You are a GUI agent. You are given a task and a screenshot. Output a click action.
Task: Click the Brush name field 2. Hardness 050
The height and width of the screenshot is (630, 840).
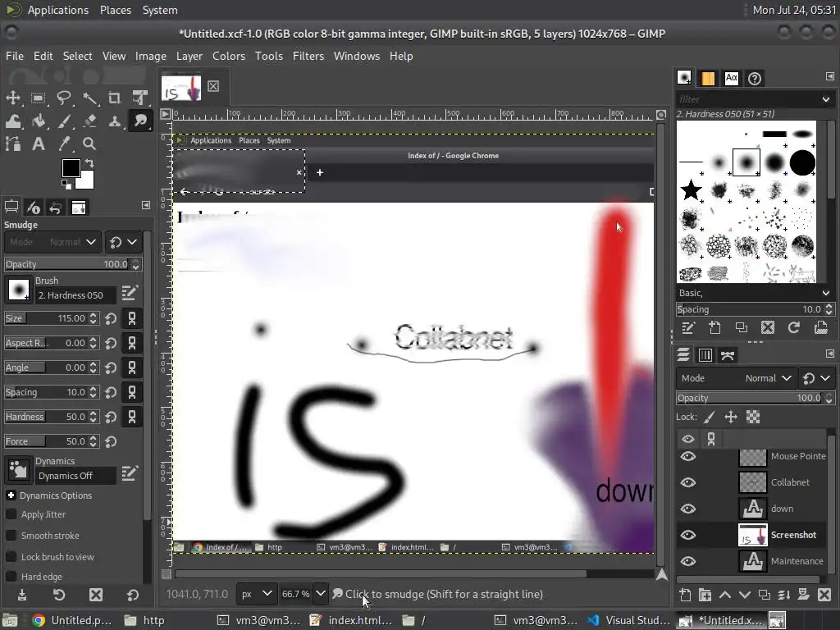click(x=76, y=295)
